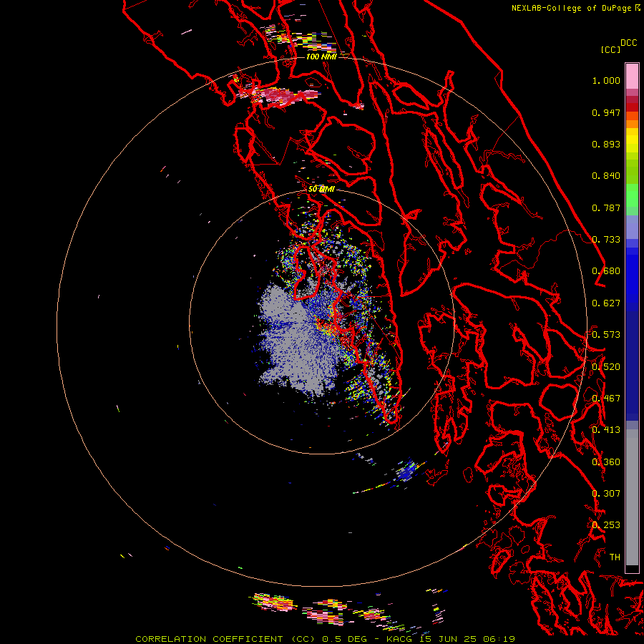The image size is (644, 644).
Task: Pick the black TH segment at legend bottom
Action: click(x=632, y=569)
